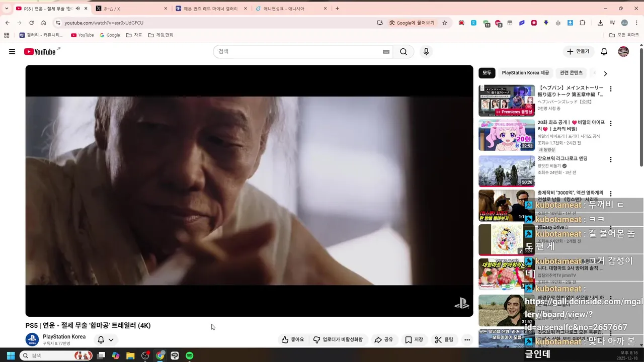Screen dimensions: 644x362
Task: Open the YouTube account avatar menu
Action: (x=623, y=52)
